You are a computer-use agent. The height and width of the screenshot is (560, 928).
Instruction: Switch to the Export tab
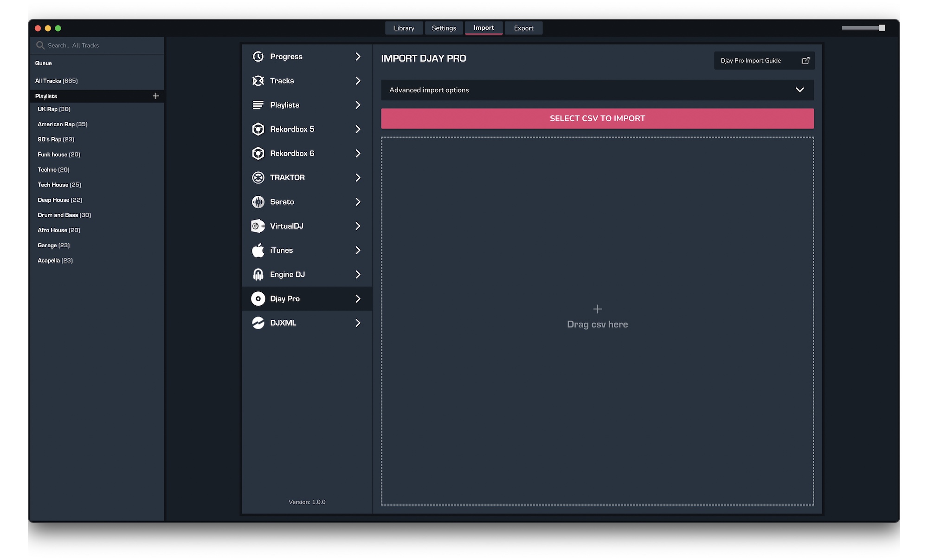coord(523,28)
